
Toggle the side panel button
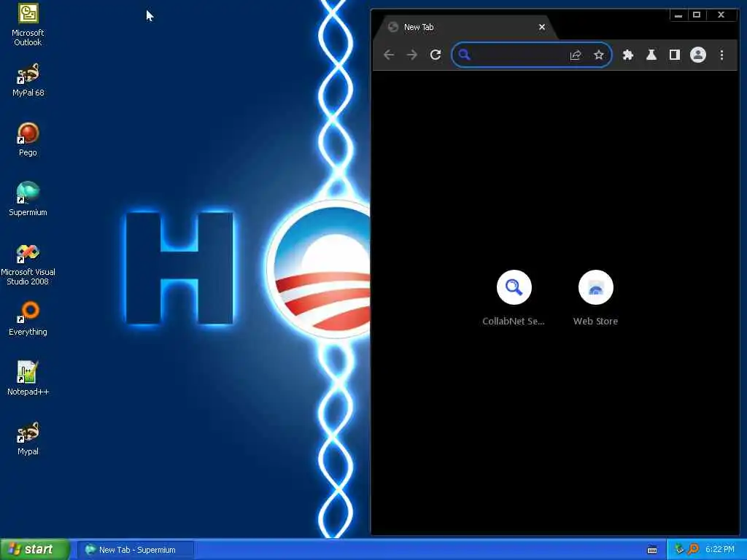click(675, 55)
